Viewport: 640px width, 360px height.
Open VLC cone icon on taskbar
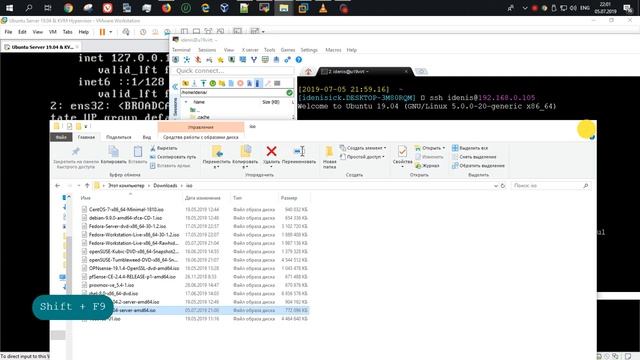point(323,8)
